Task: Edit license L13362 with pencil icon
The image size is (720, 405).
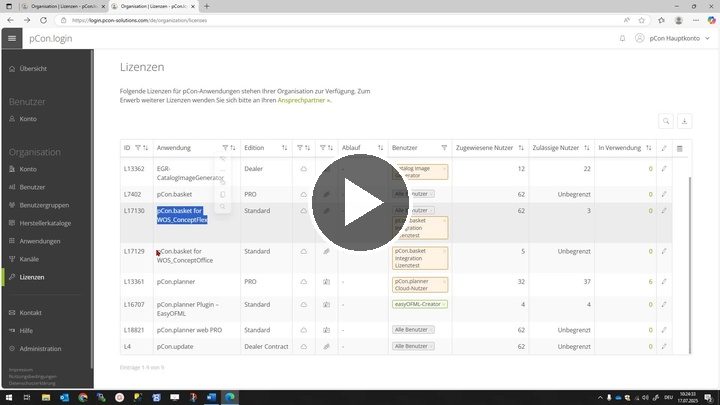Action: click(x=664, y=169)
